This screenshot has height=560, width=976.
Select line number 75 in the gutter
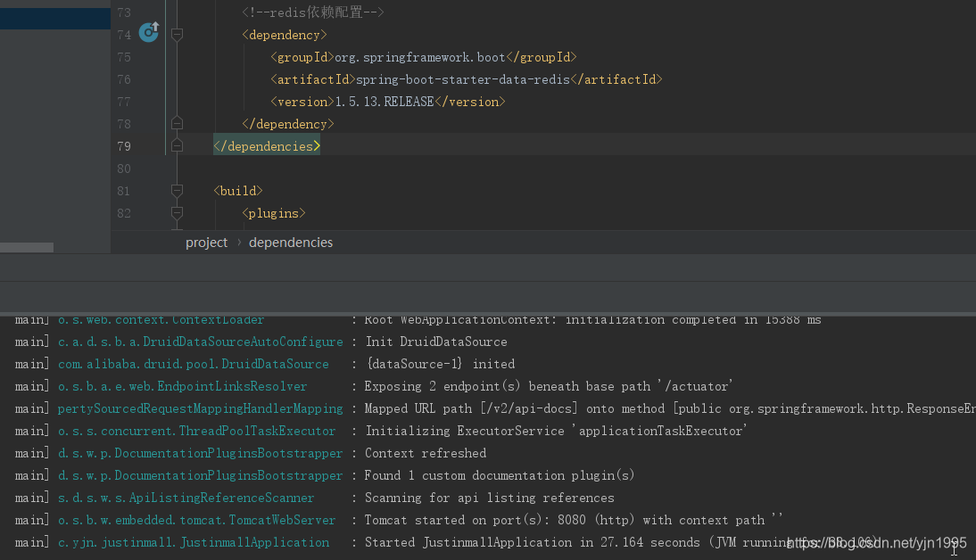123,56
